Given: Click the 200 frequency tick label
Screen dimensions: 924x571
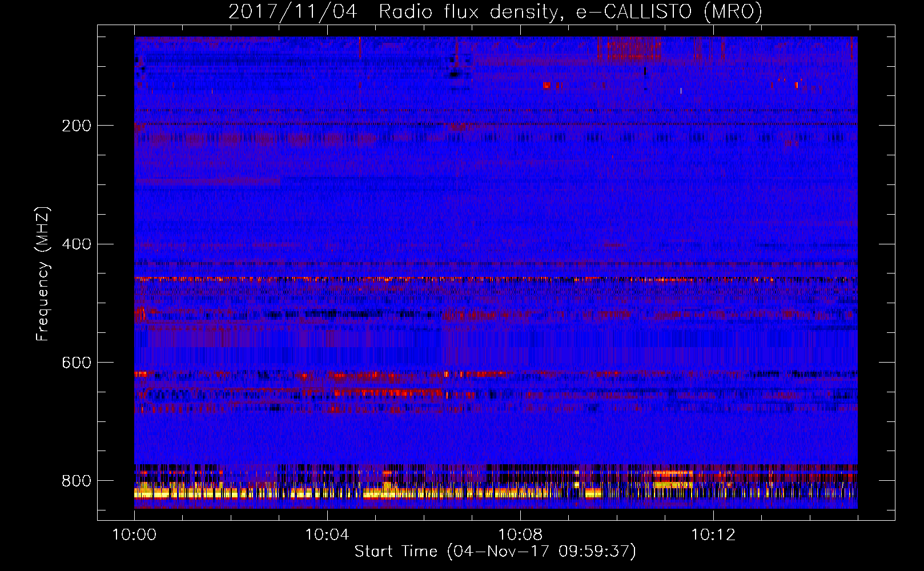Looking at the screenshot, I should coord(77,126).
